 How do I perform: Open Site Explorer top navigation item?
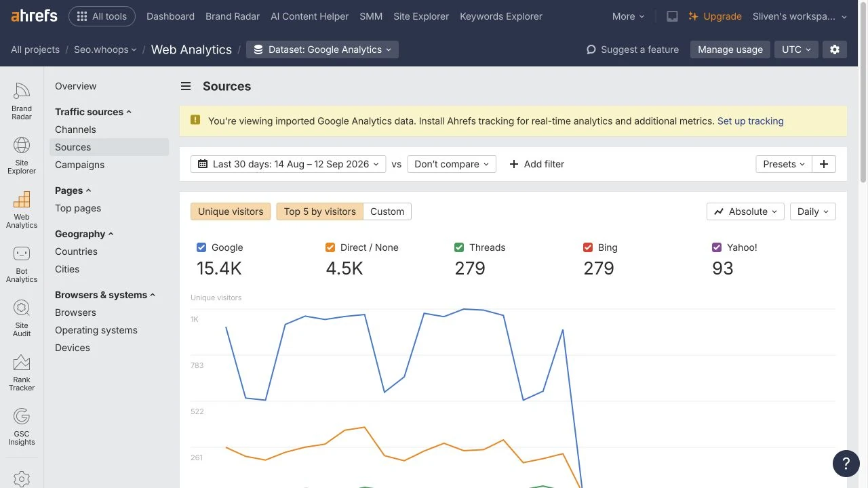click(421, 16)
